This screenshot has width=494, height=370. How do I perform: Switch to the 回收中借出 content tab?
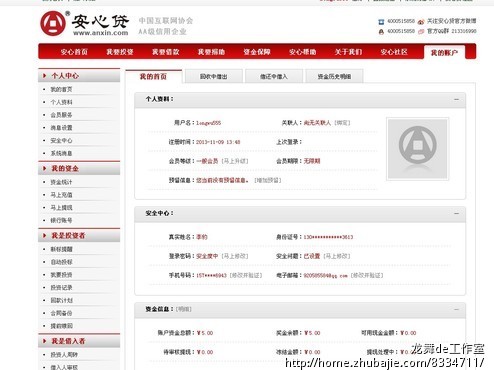tap(214, 77)
